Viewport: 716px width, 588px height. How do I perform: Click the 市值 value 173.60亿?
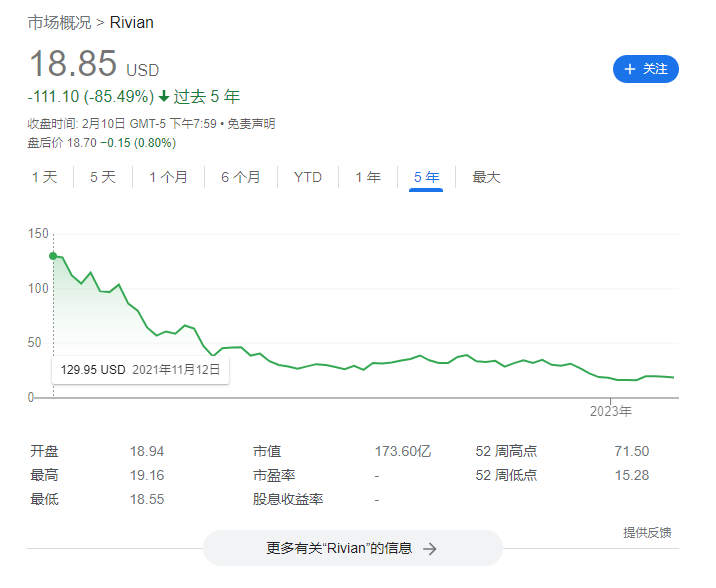[x=403, y=451]
